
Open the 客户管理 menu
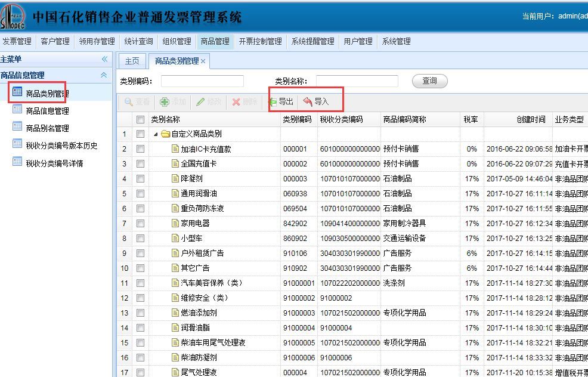(55, 41)
